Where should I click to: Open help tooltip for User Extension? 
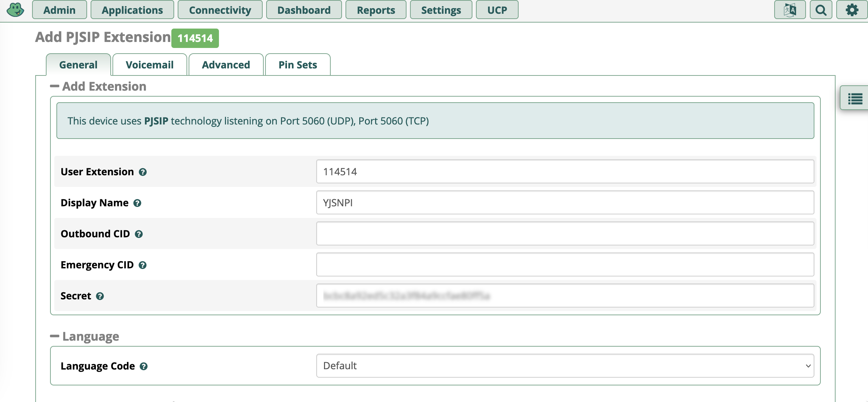(142, 172)
